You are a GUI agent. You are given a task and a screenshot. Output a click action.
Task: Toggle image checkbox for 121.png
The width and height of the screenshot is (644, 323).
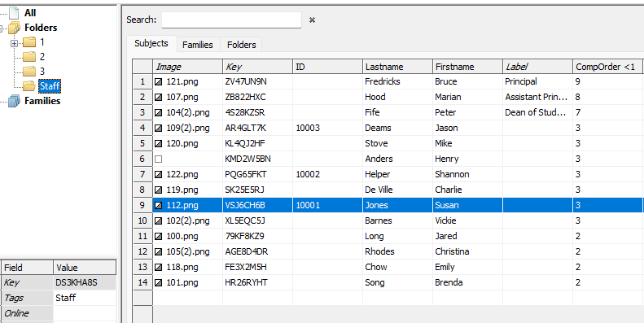click(158, 81)
